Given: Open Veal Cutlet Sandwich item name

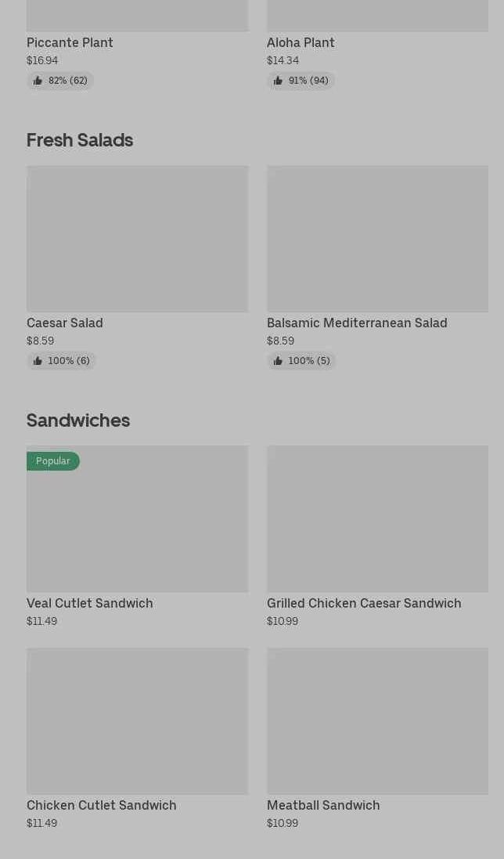Looking at the screenshot, I should [90, 603].
